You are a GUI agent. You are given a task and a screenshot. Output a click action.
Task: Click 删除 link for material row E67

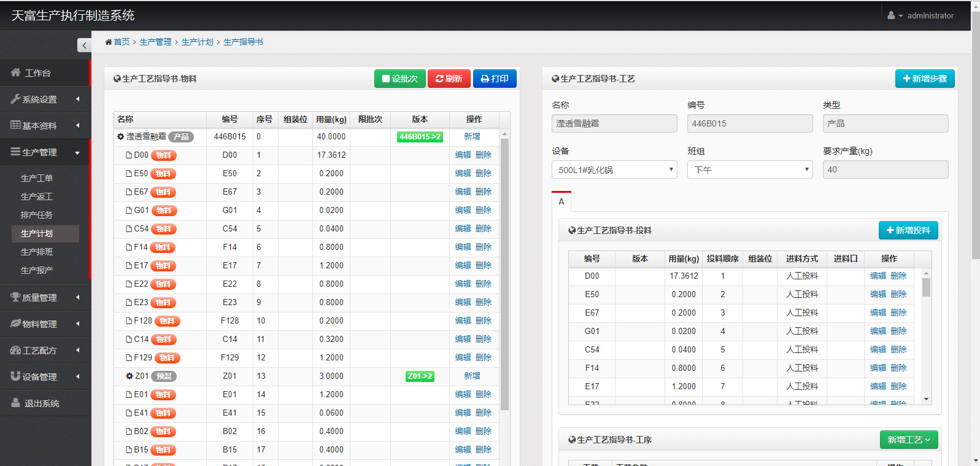click(x=484, y=192)
